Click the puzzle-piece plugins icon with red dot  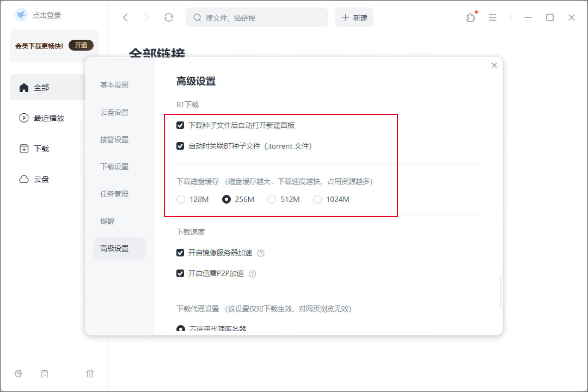pyautogui.click(x=470, y=17)
